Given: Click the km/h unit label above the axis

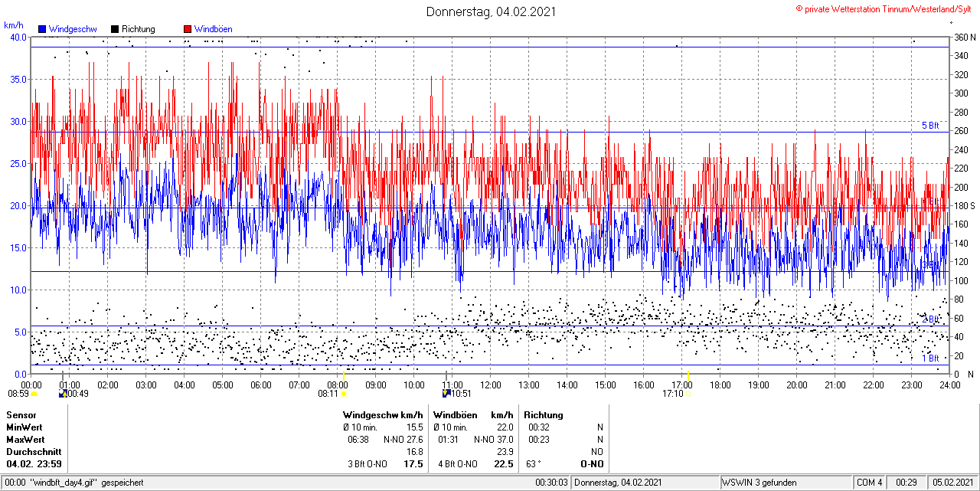Looking at the screenshot, I should tap(13, 25).
